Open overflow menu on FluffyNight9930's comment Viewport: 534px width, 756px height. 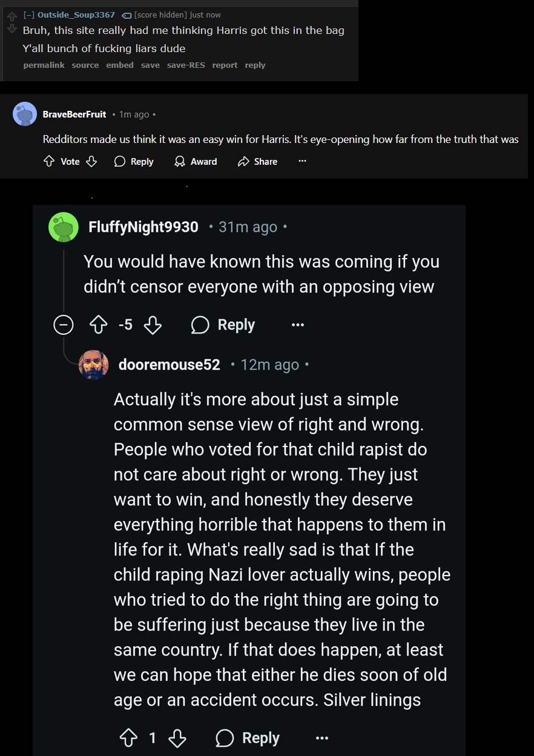click(x=297, y=325)
